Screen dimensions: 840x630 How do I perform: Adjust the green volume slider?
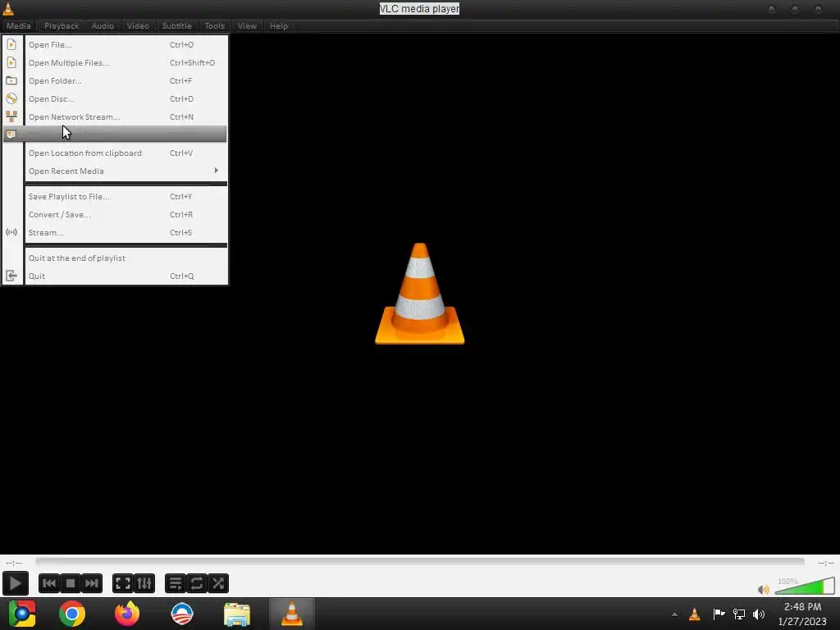(x=805, y=586)
